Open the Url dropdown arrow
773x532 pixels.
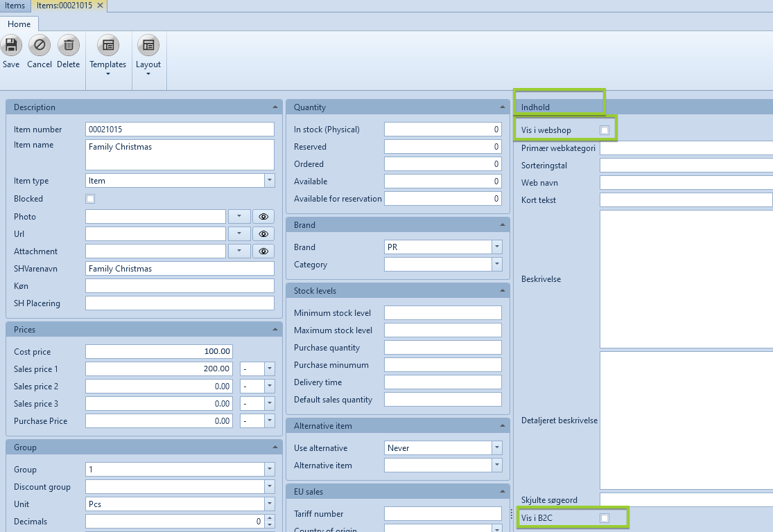click(239, 234)
